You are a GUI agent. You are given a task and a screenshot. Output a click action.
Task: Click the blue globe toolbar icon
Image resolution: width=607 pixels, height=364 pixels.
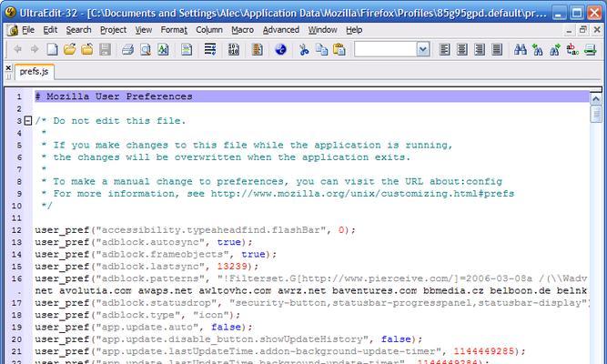(280, 49)
